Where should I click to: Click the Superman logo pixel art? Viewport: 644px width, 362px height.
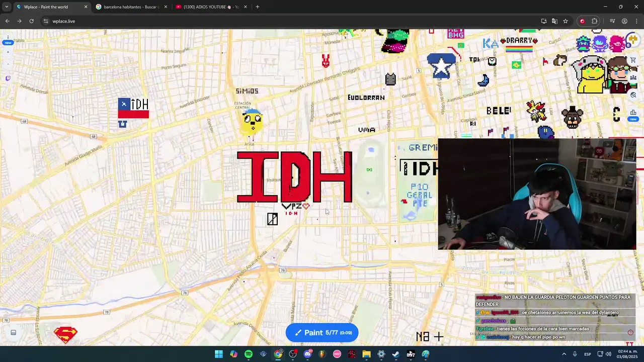point(66,334)
